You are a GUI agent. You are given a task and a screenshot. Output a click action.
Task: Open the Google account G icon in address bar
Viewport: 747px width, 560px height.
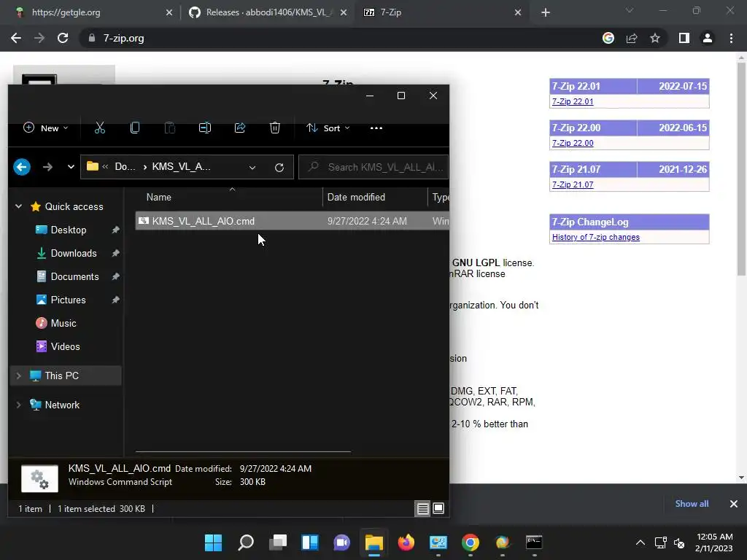tap(608, 38)
